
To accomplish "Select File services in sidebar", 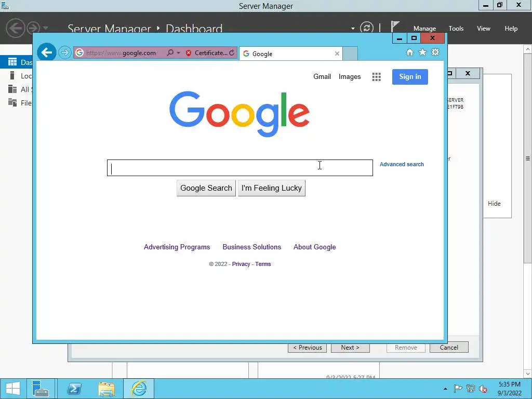I will pos(16,103).
